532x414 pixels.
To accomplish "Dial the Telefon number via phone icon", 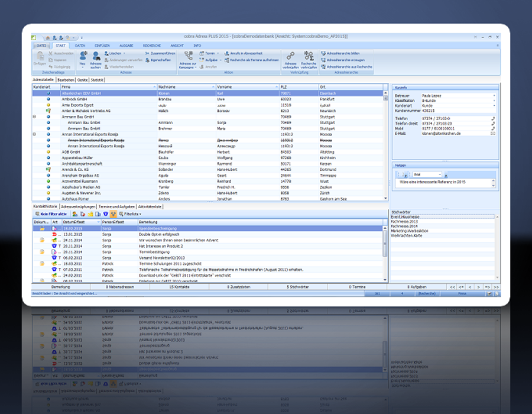I will tap(493, 118).
